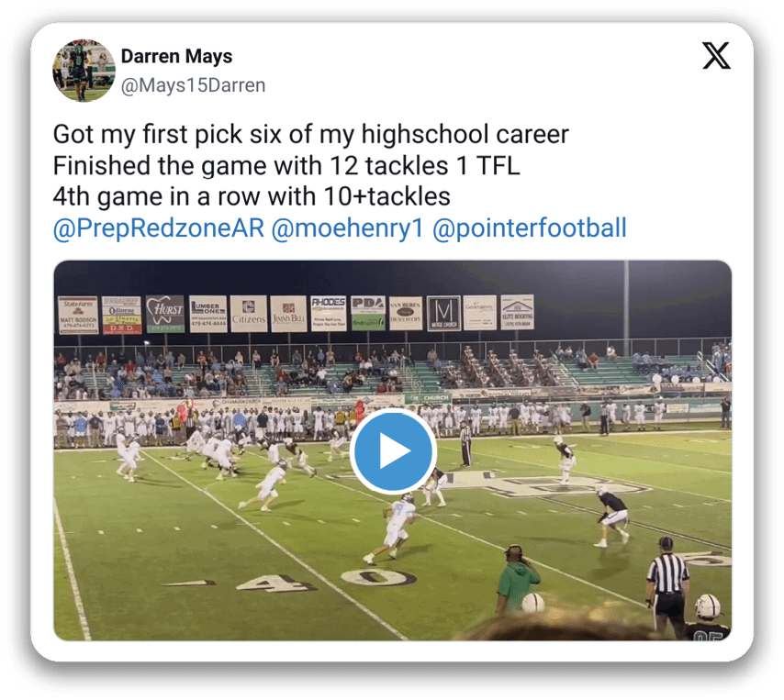Click the State Farm banner in video

tap(77, 315)
